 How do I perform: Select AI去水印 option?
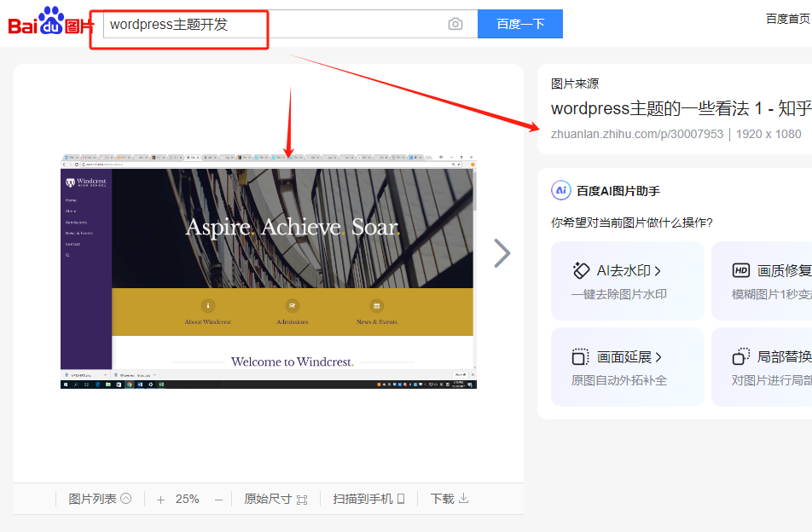pos(627,280)
